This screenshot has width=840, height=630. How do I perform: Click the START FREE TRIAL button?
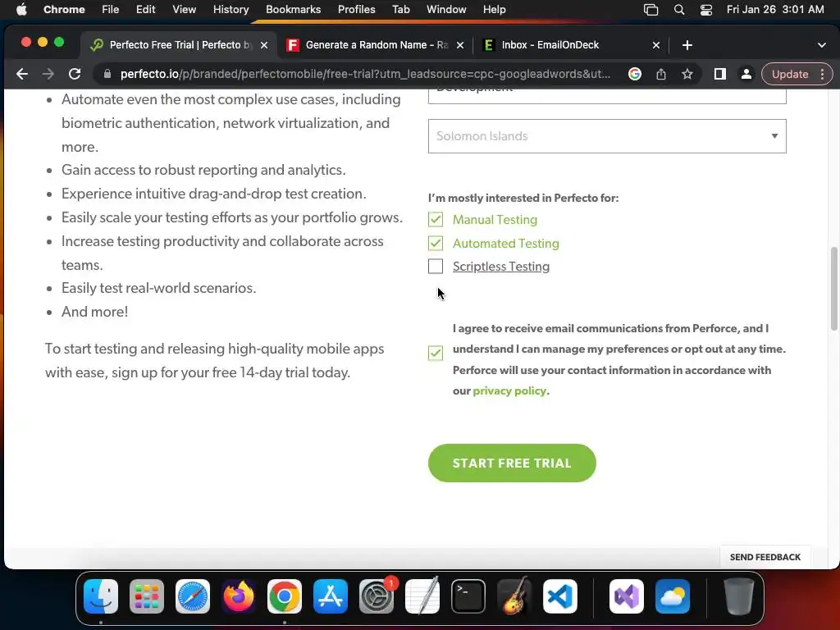512,463
